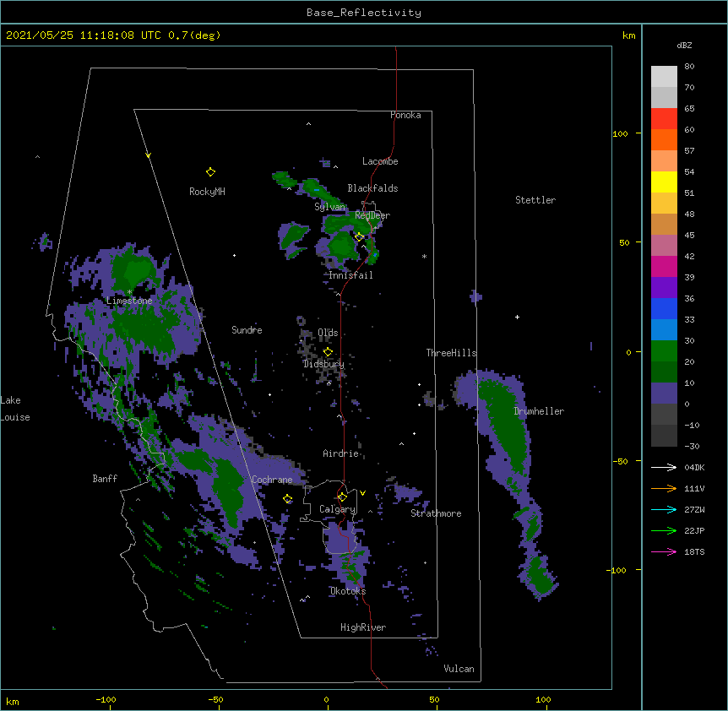Click the Olds city label
Viewport: 728px width, 711px height.
click(328, 333)
